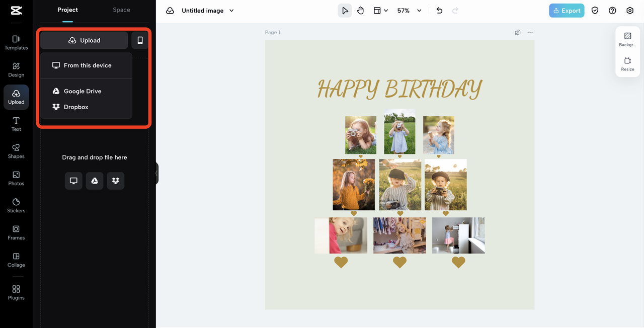Click the Export button

(567, 11)
